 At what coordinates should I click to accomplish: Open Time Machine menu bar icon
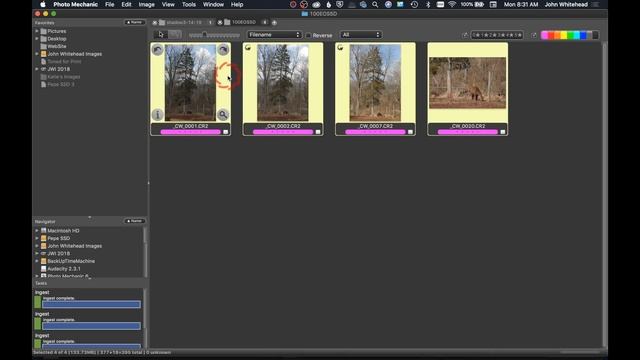click(414, 4)
